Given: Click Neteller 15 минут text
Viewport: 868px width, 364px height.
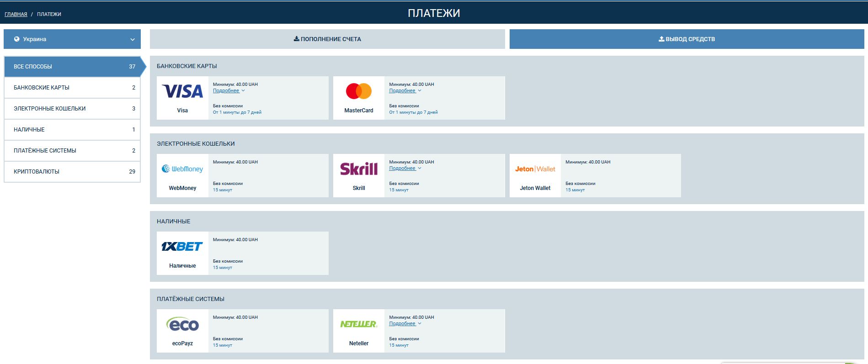Looking at the screenshot, I should pos(399,345).
